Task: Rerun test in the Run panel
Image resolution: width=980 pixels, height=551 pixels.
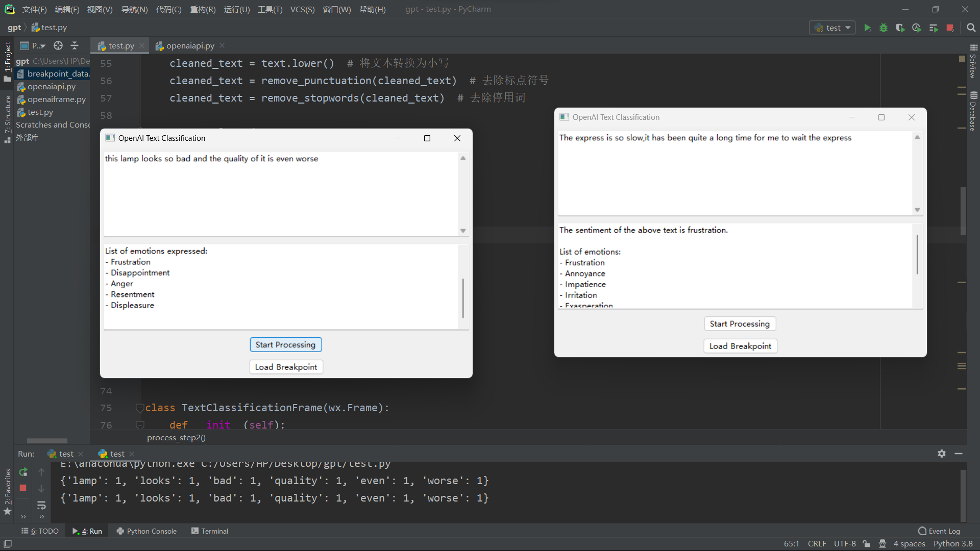Action: [23, 472]
